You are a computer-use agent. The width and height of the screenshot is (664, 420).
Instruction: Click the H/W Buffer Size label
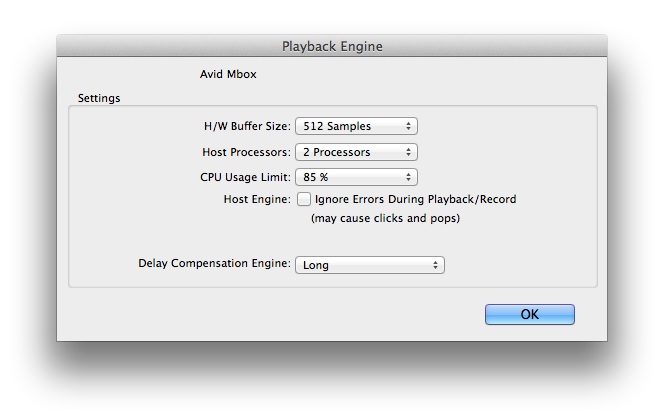247,126
